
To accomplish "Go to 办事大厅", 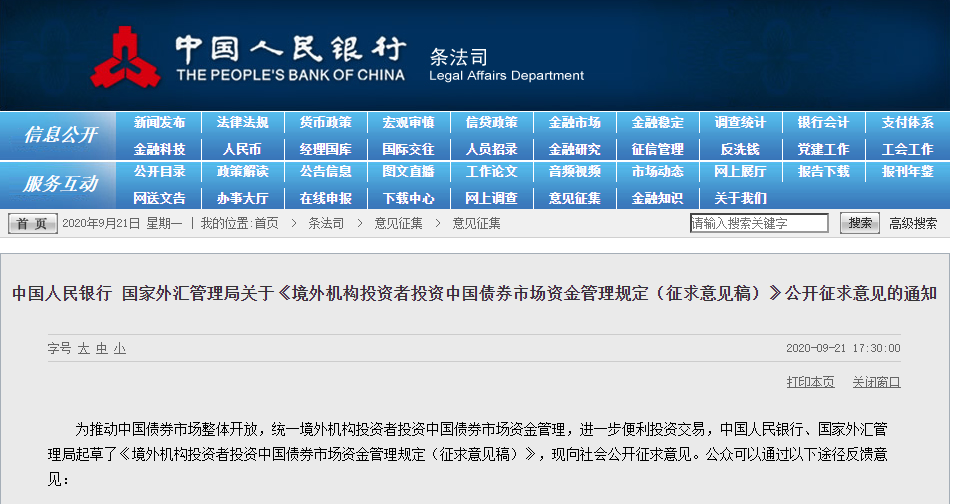I will pos(243,198).
